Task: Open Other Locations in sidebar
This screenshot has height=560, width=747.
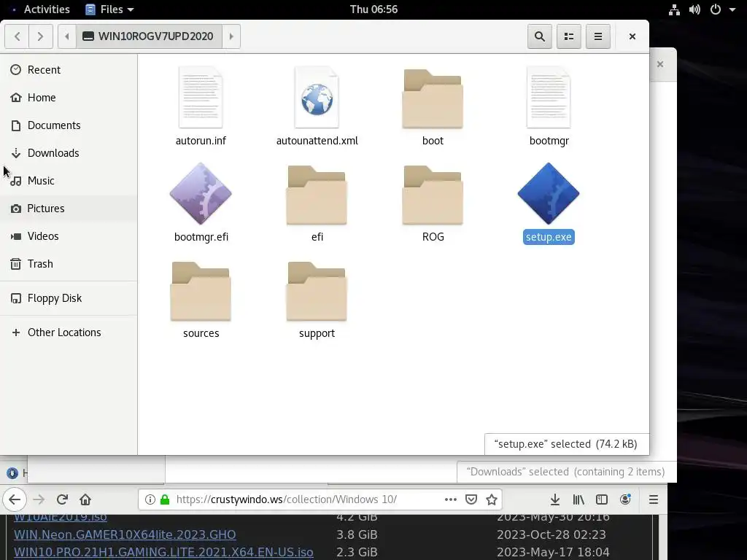Action: pos(69,332)
